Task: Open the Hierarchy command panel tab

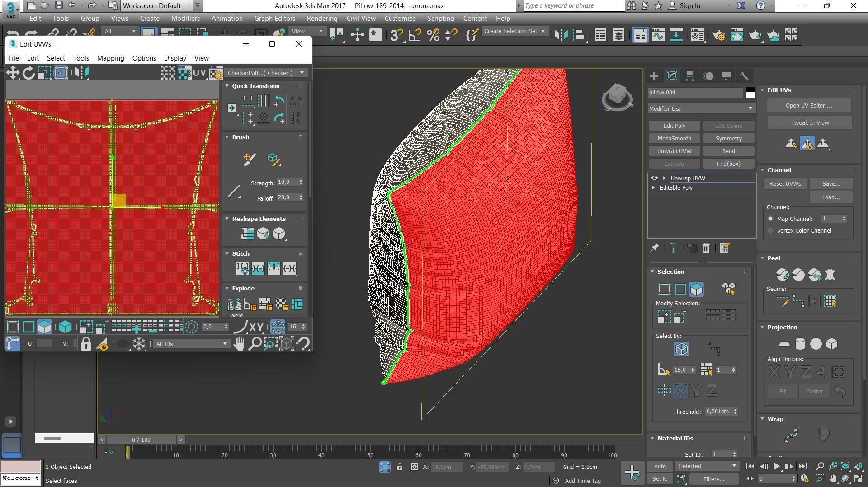Action: 690,76
